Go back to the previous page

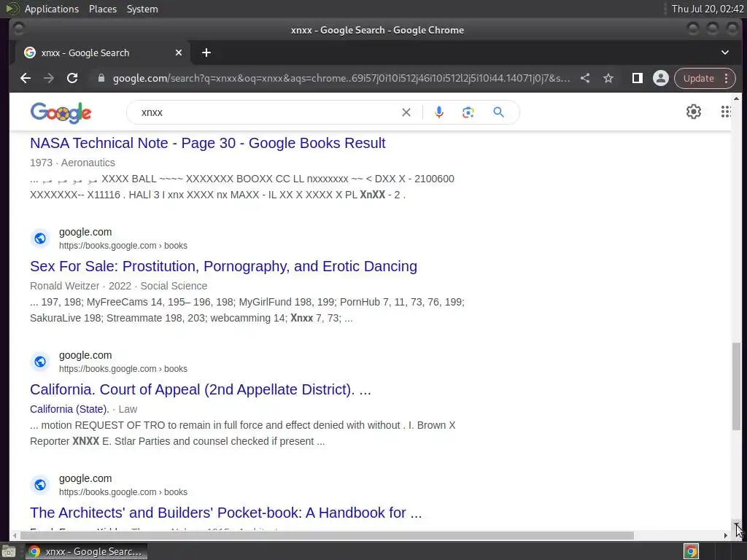[26, 78]
